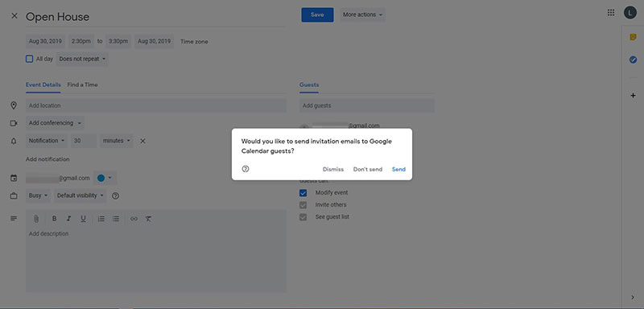Click the Save button
Image resolution: width=644 pixels, height=309 pixels.
point(317,14)
